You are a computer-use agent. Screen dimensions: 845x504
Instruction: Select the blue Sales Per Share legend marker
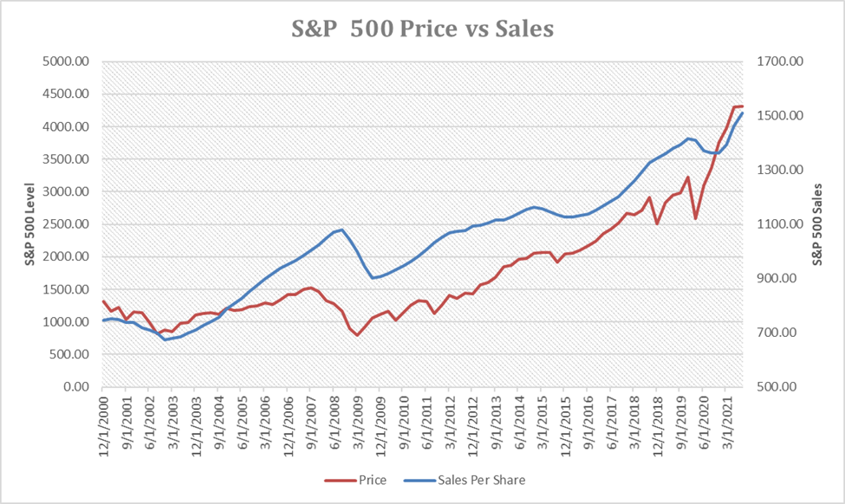pos(419,480)
